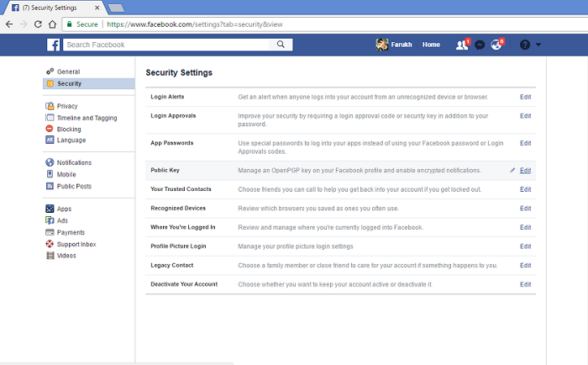Edit Recognized Devices setting
Image resolution: width=588 pixels, height=365 pixels.
click(525, 209)
